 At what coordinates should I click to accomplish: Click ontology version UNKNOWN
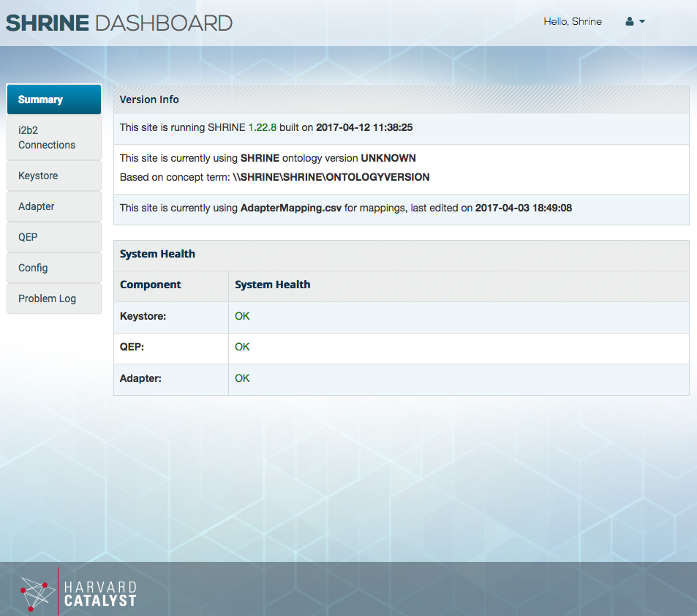[388, 158]
